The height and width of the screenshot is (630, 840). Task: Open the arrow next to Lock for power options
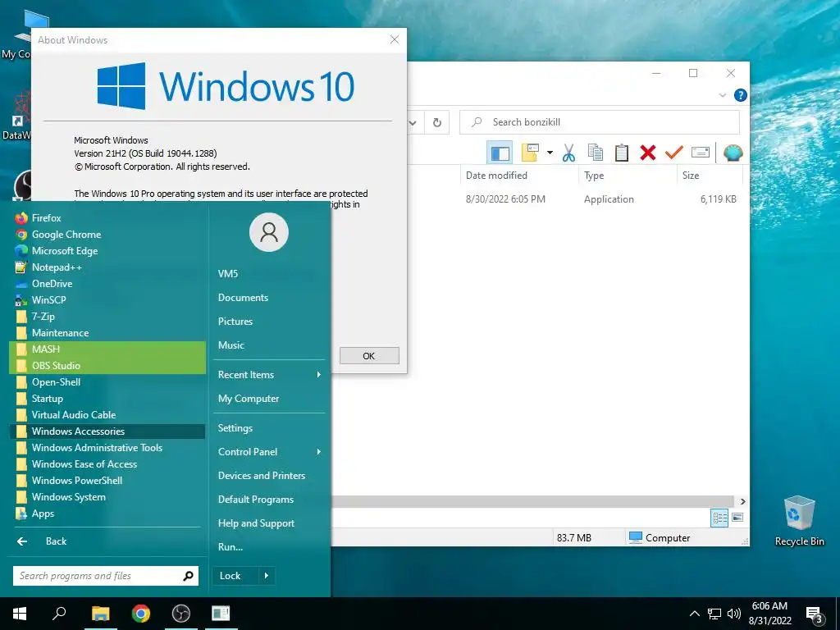point(267,576)
